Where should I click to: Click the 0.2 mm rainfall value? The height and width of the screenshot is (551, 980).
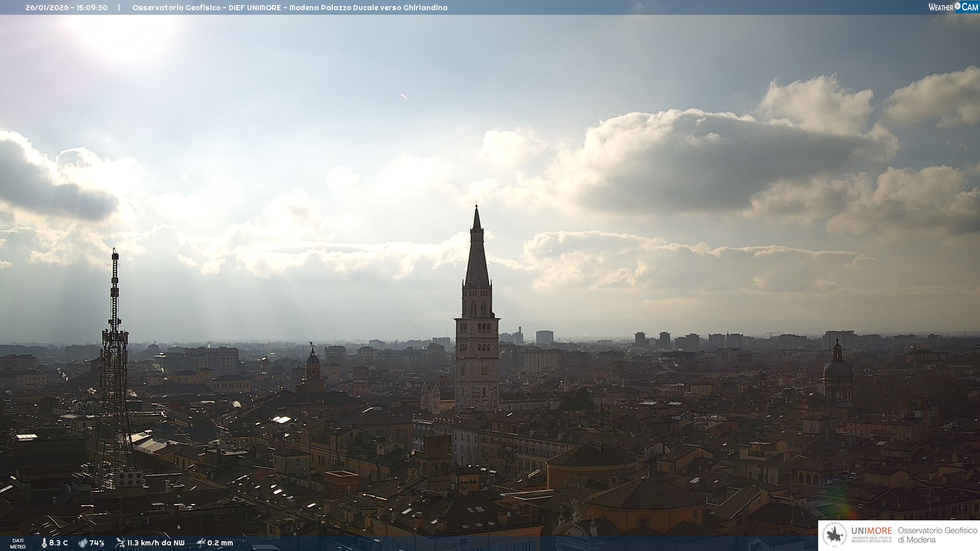tap(220, 543)
